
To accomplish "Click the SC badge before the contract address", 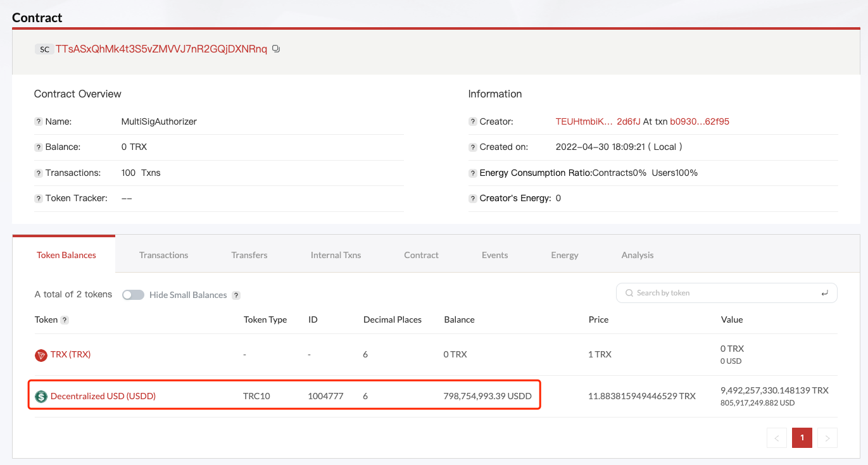I will point(44,49).
